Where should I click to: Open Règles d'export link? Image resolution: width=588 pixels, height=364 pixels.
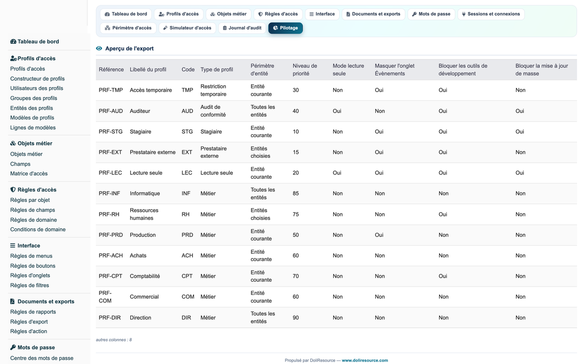click(29, 321)
